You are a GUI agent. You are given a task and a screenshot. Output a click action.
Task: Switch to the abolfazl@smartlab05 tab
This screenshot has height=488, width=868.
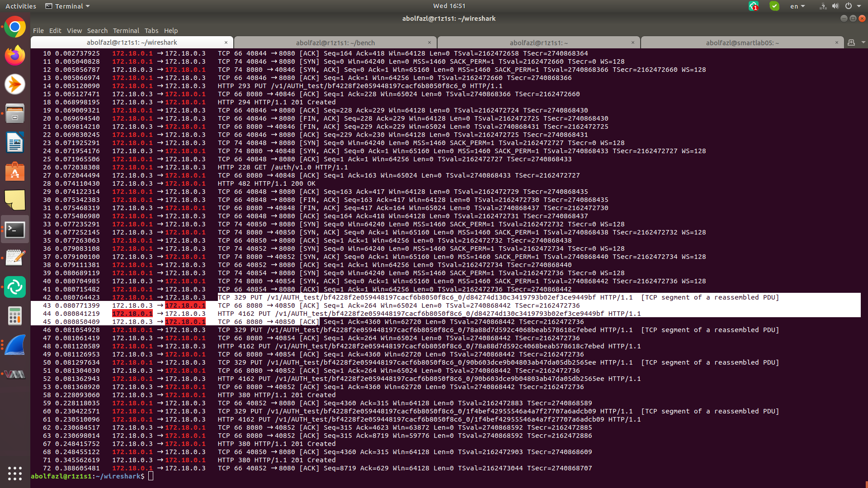click(742, 42)
